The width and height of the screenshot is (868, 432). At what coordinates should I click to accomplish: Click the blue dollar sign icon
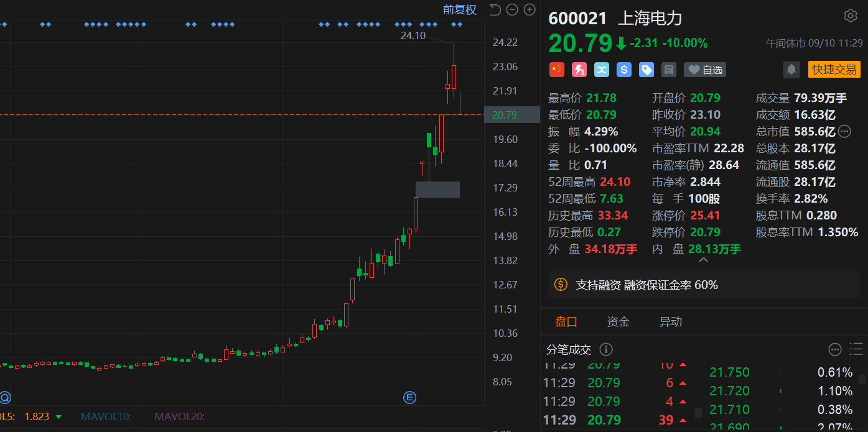click(x=624, y=70)
